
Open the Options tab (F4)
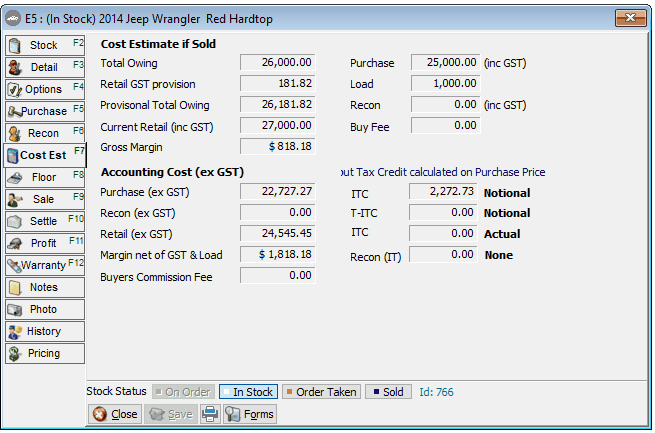coord(45,89)
